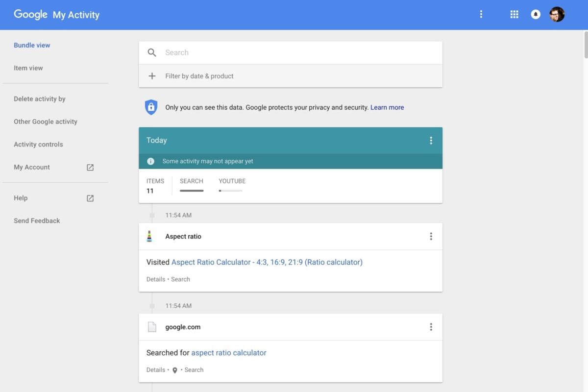Click the Aspect ratio site favicon
Screen dimensions: 588x392
(149, 236)
